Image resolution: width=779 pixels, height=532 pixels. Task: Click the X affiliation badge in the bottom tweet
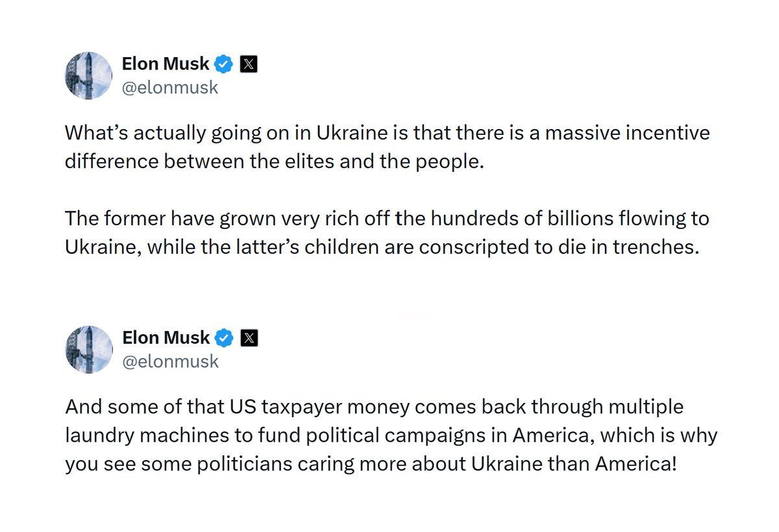tap(249, 338)
